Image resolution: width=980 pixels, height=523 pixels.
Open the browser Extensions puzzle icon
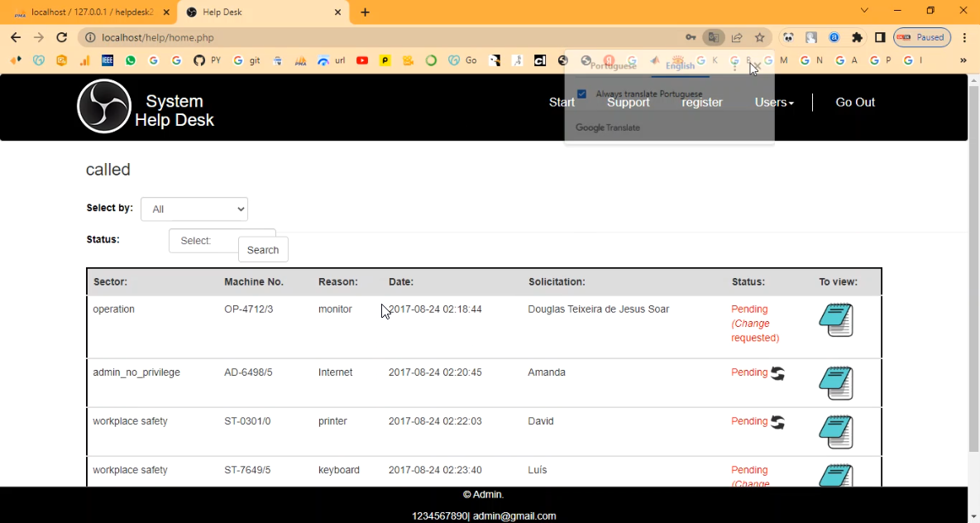pos(857,37)
